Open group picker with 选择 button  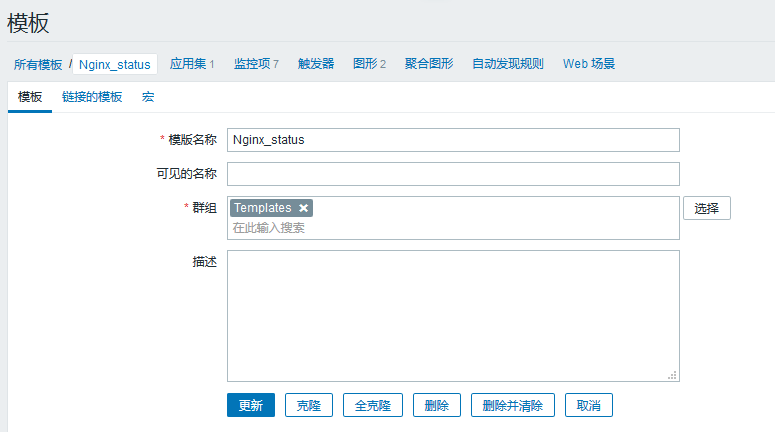pos(706,208)
